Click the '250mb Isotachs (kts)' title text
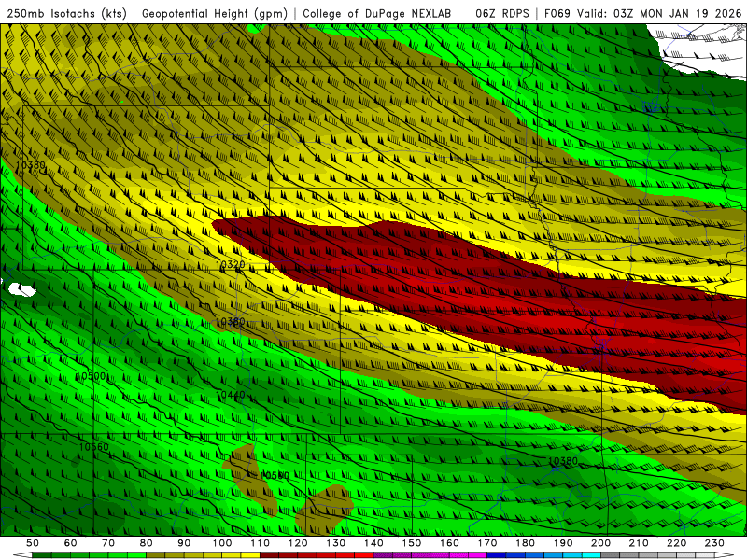The image size is (747, 560). click(x=66, y=13)
